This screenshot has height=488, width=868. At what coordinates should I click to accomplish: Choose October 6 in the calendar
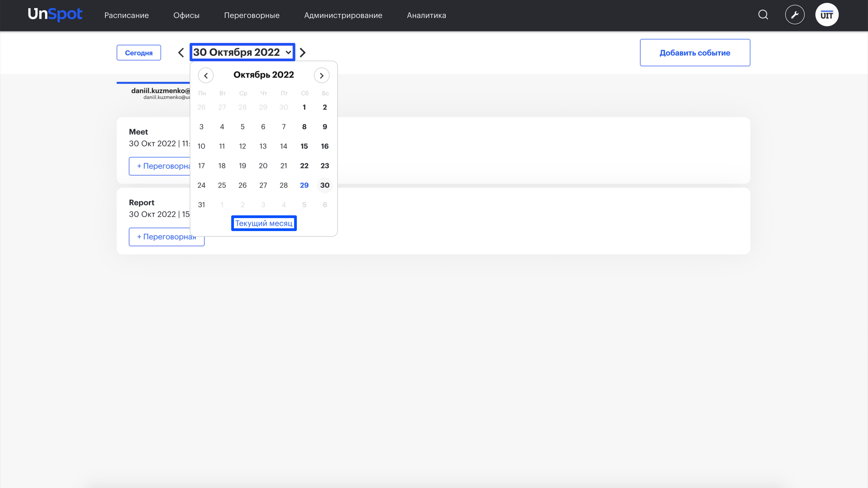263,127
